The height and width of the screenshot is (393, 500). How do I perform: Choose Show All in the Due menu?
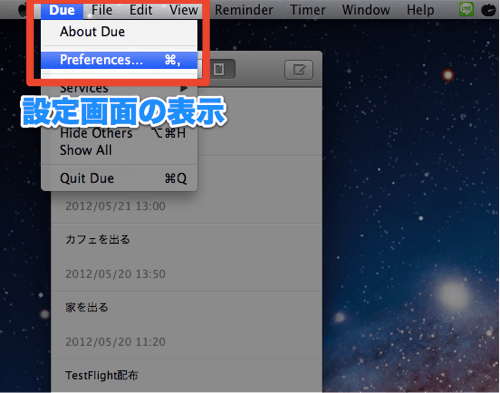pyautogui.click(x=119, y=150)
